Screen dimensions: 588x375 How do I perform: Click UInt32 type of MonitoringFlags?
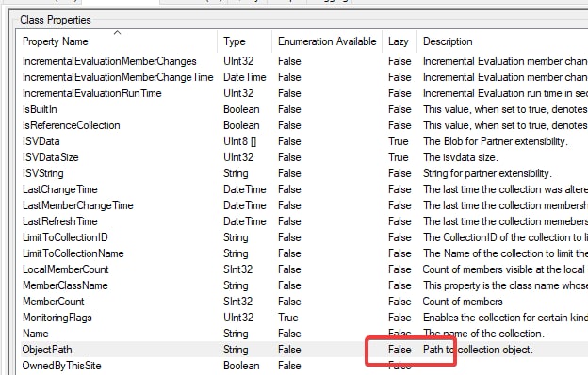tap(238, 318)
